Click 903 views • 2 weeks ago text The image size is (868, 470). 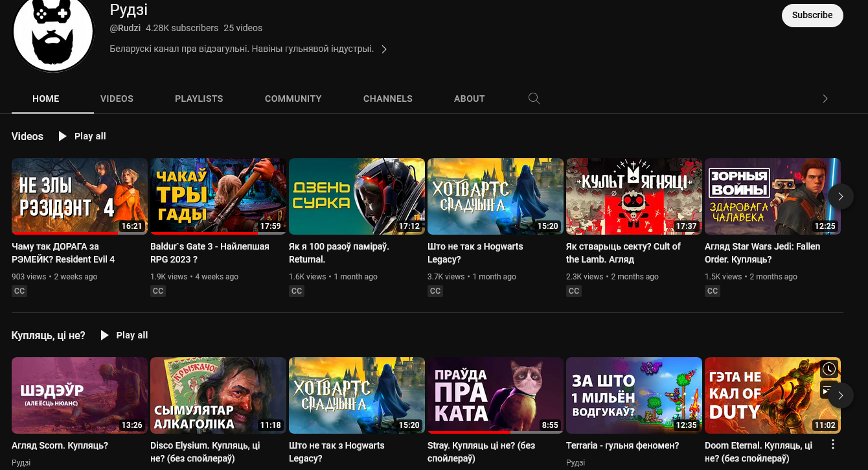(54, 277)
